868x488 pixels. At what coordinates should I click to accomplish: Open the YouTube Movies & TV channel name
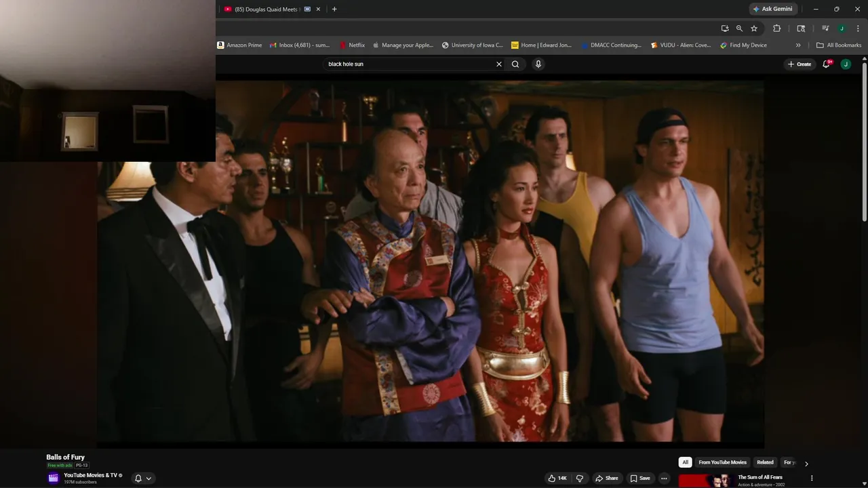(x=90, y=475)
